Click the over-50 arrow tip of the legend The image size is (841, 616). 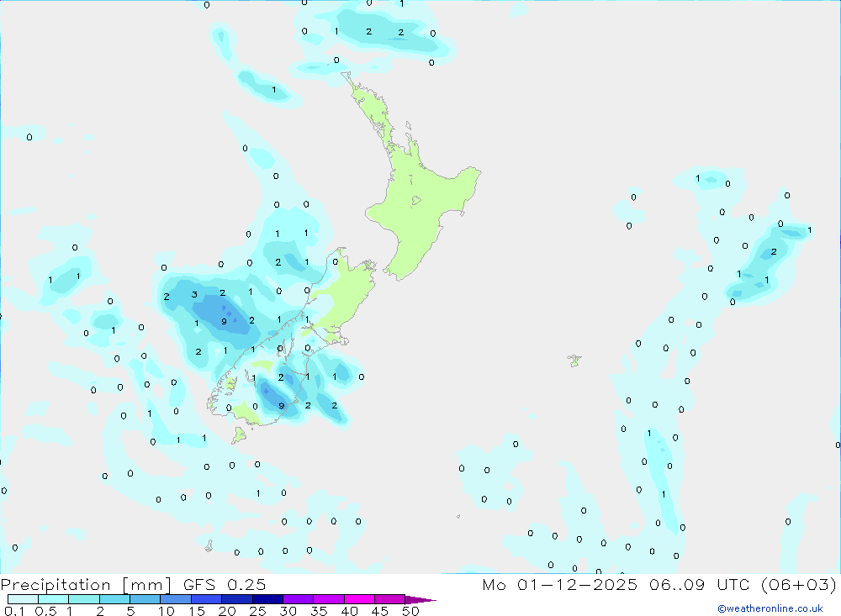420,599
